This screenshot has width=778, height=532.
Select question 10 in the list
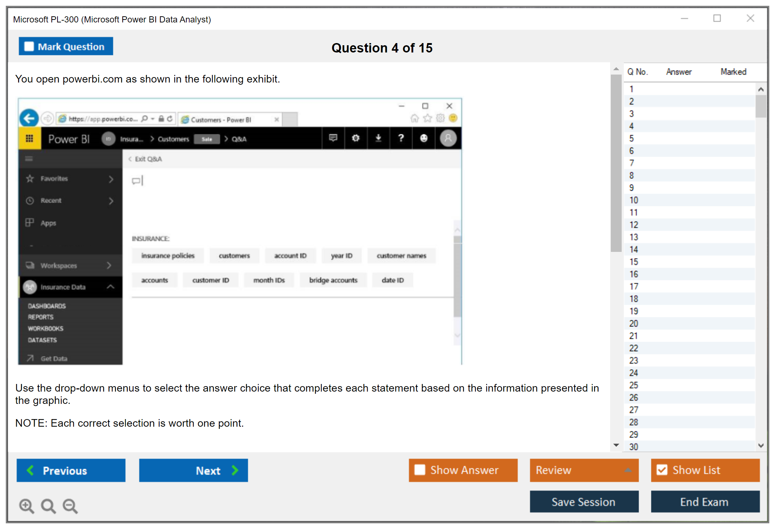(634, 200)
